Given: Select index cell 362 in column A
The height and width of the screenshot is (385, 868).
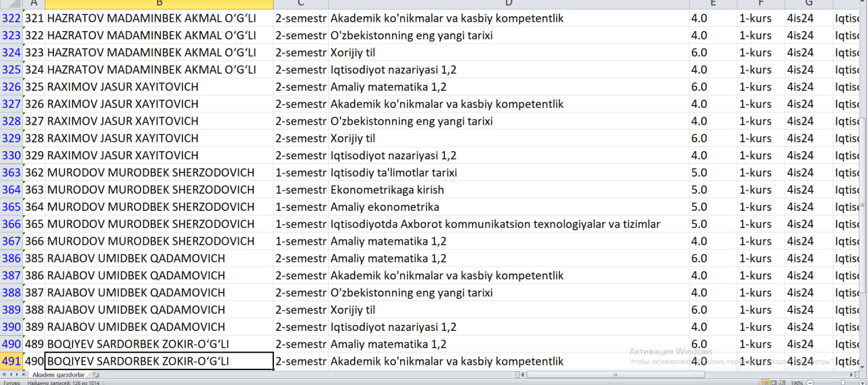Looking at the screenshot, I should (x=34, y=173).
